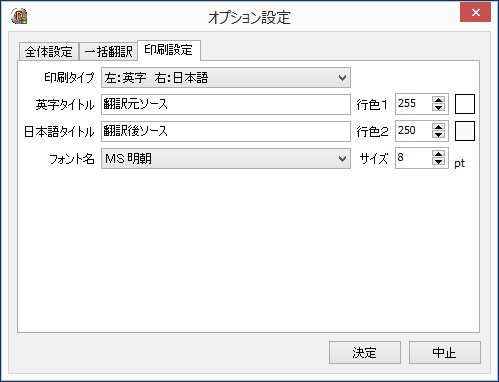Open the 行色1 white color swatch
This screenshot has width=499, height=382.
pyautogui.click(x=465, y=104)
